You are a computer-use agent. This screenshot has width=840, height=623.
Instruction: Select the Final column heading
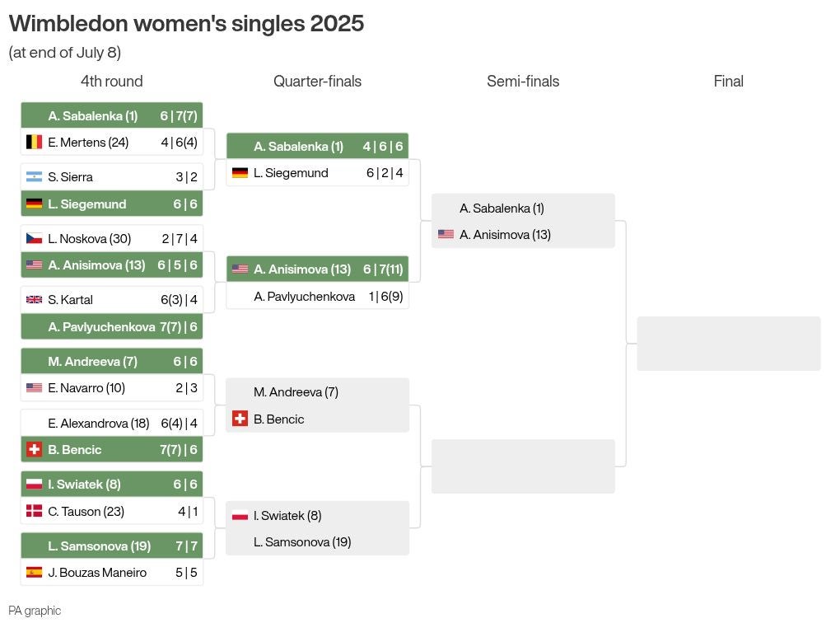click(x=729, y=81)
